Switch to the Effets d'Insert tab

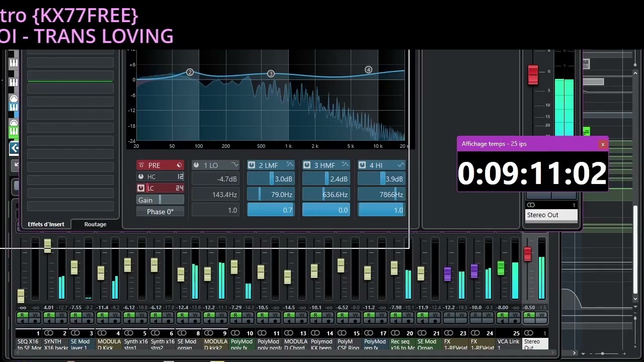[46, 224]
